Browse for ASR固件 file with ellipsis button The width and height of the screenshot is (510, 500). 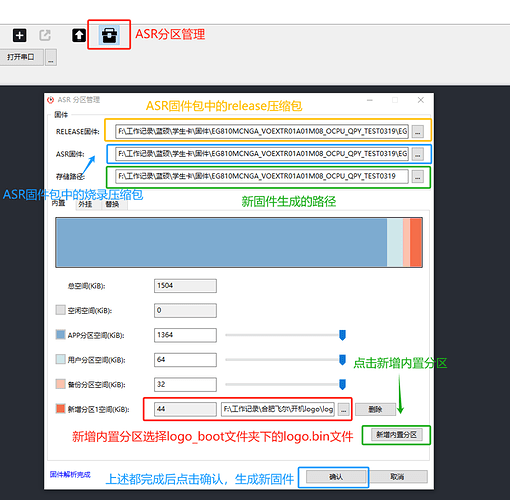(417, 154)
